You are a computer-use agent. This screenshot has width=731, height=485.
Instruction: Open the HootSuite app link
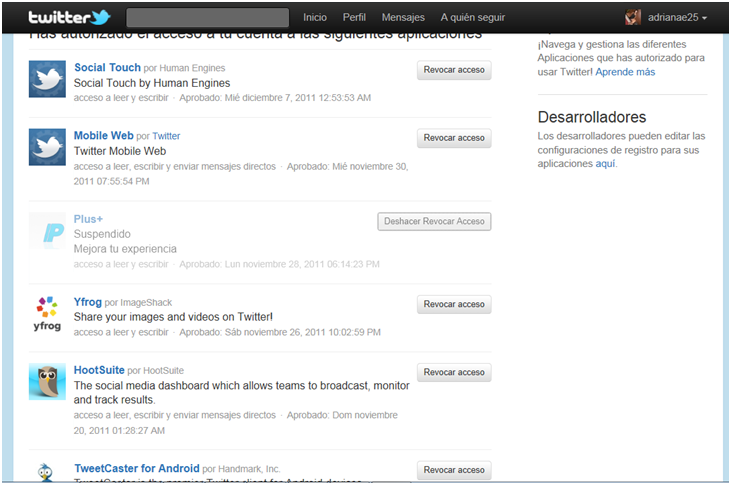(x=99, y=370)
